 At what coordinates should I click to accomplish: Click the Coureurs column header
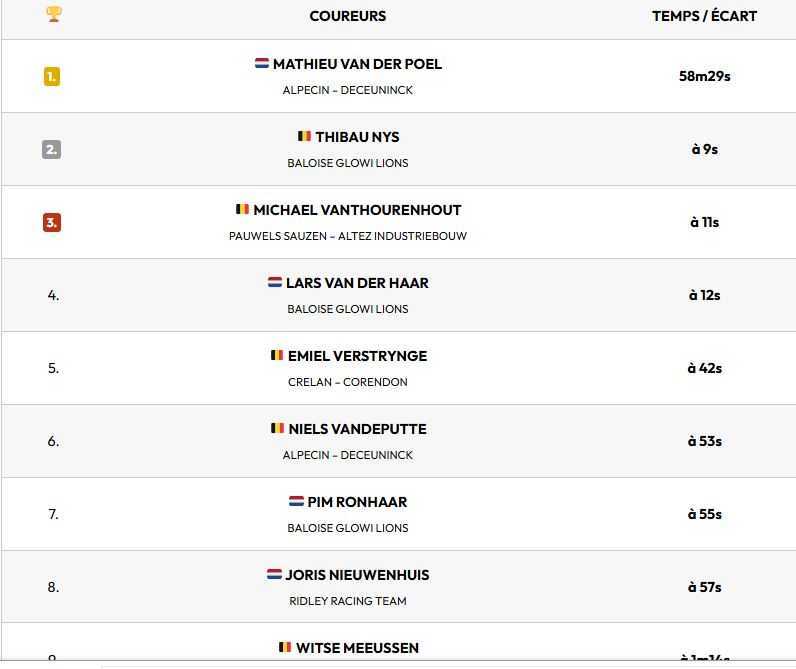pos(348,16)
